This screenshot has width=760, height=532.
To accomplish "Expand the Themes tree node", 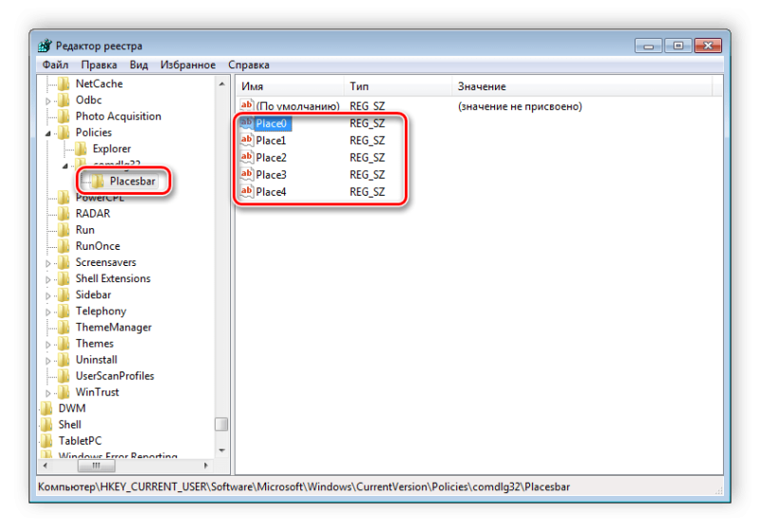I will (x=48, y=345).
